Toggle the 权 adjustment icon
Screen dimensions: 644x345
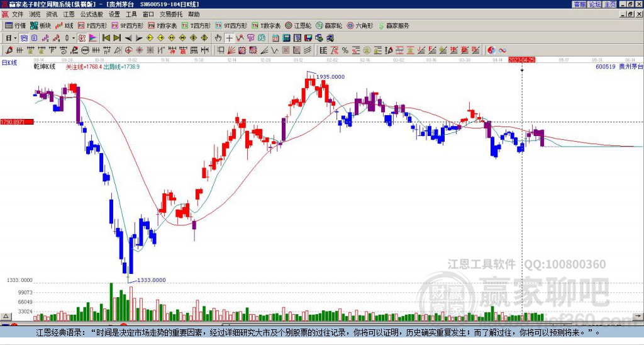click(82, 38)
